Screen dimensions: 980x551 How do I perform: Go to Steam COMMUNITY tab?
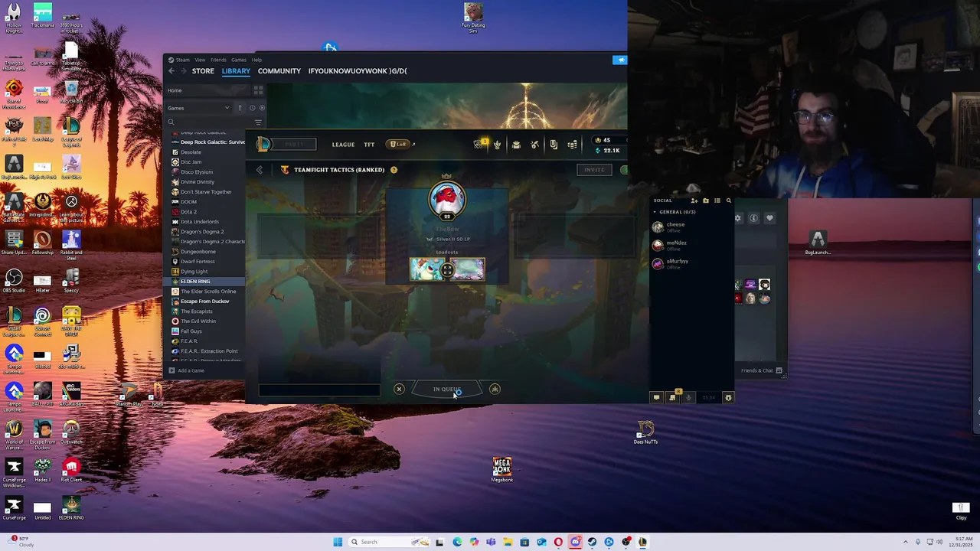click(x=279, y=71)
